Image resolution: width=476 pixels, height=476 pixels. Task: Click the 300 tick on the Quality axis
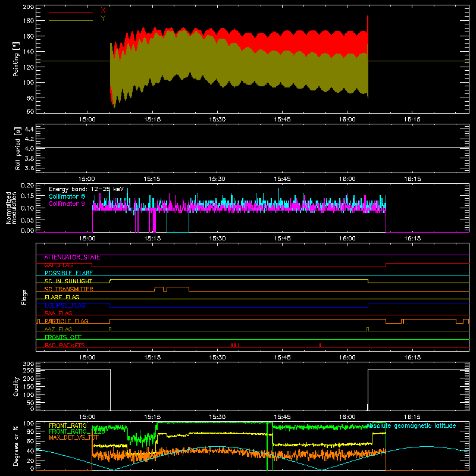tap(29, 364)
